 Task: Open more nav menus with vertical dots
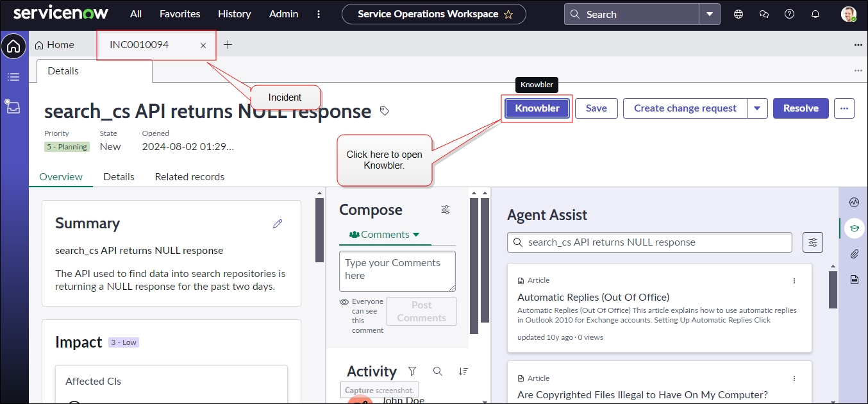tap(319, 14)
